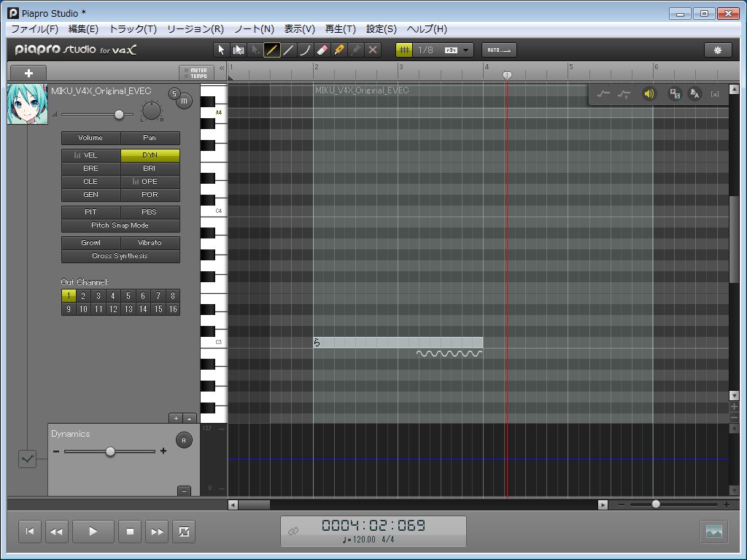Image resolution: width=747 pixels, height=560 pixels.
Task: Open the 表示(V) menu
Action: coord(300,29)
